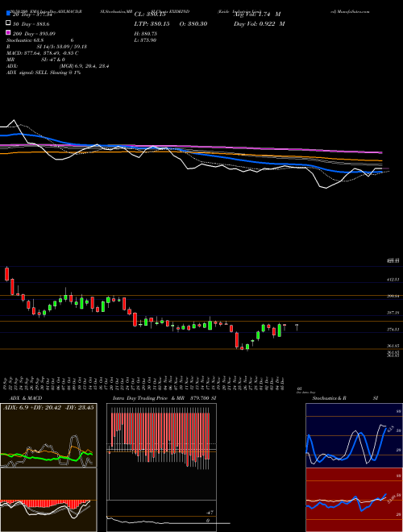Click the ADX line chart panel
The height and width of the screenshot is (532, 403).
click(48, 435)
